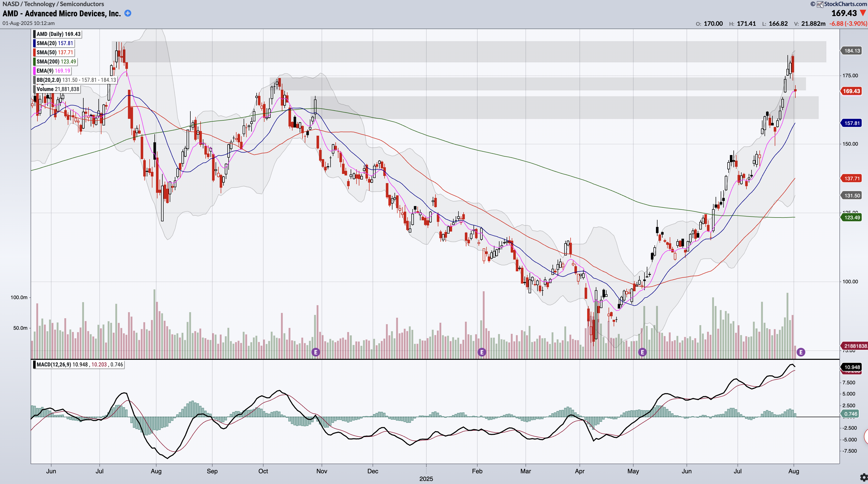This screenshot has height=484, width=868.
Task: Click the 100.00 price axis label
Action: point(850,282)
